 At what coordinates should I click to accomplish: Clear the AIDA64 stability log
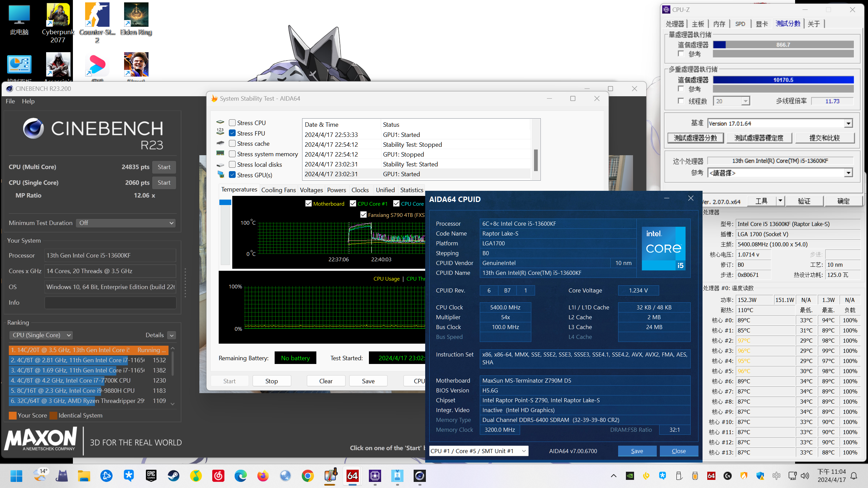(326, 381)
